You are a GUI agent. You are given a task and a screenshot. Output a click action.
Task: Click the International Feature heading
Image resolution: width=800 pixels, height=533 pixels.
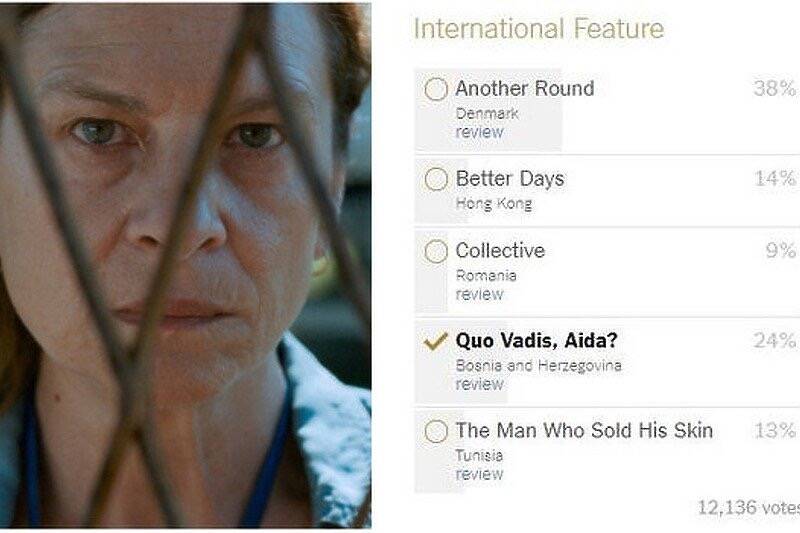tap(538, 29)
